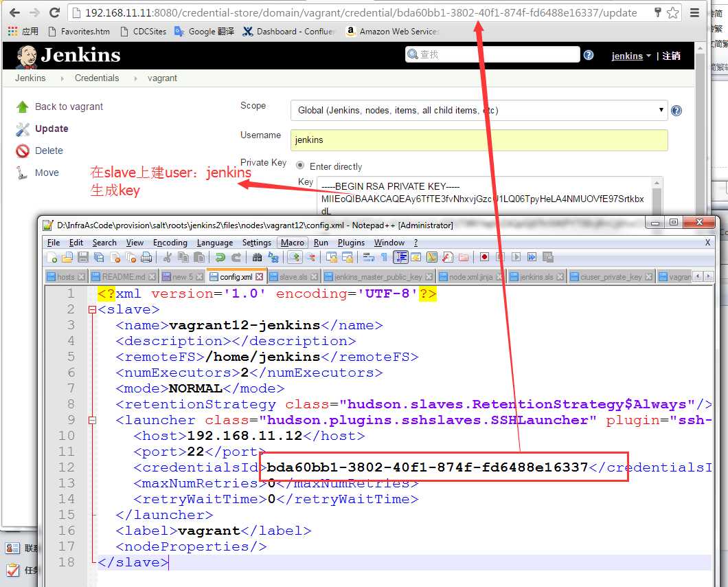Click the Word Wrap toolbar icon

(x=369, y=258)
